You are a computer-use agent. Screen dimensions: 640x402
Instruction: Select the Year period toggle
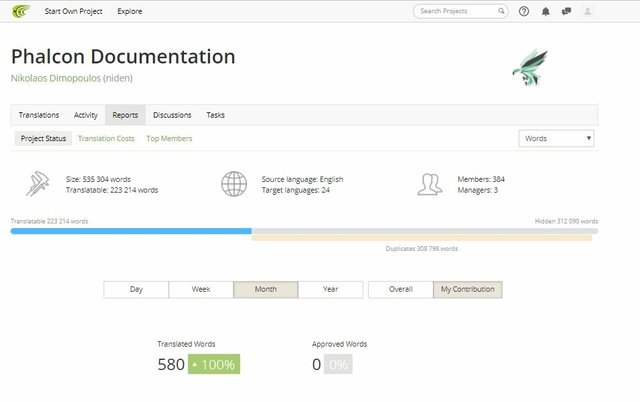click(x=331, y=289)
